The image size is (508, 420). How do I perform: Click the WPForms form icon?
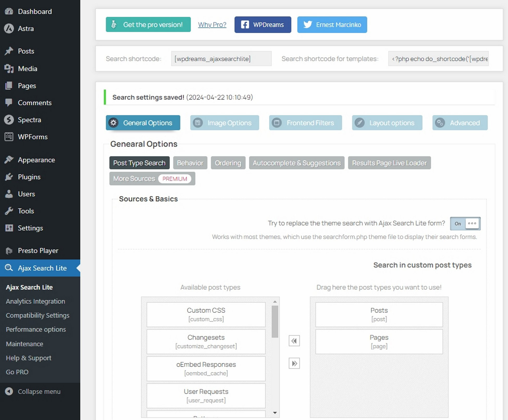[9, 137]
